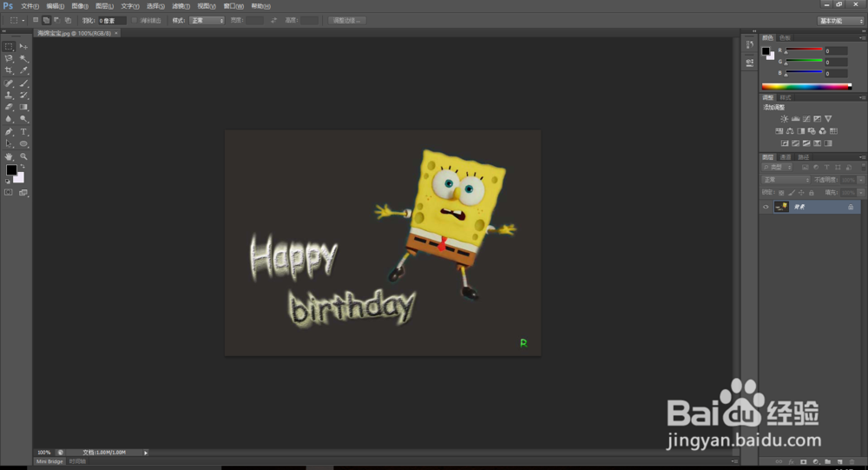Select the Eraser tool
The height and width of the screenshot is (470, 868).
[9, 107]
